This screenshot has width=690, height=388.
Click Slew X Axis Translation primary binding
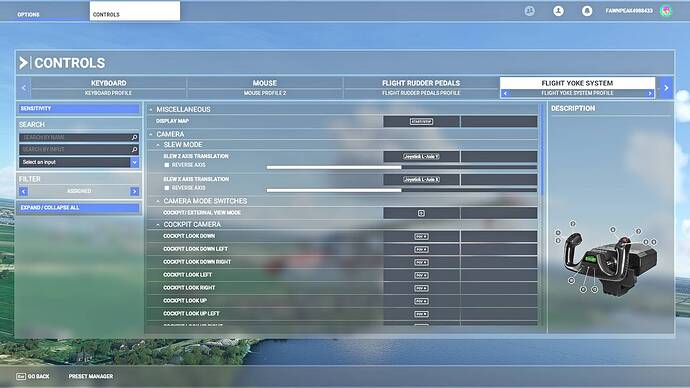pos(421,179)
